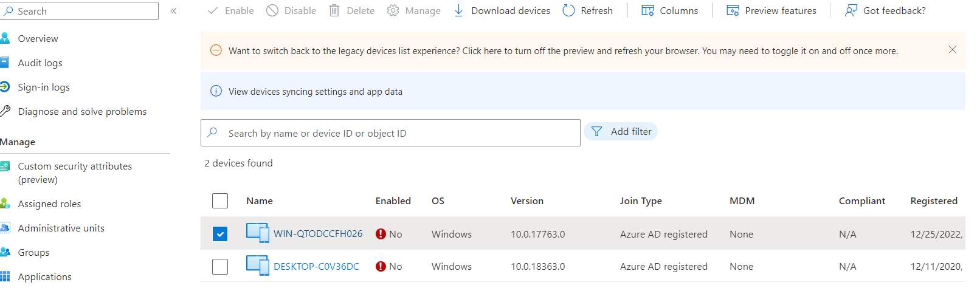Image resolution: width=980 pixels, height=288 pixels.
Task: Collapse the sidebar with the double chevron
Action: 173,11
